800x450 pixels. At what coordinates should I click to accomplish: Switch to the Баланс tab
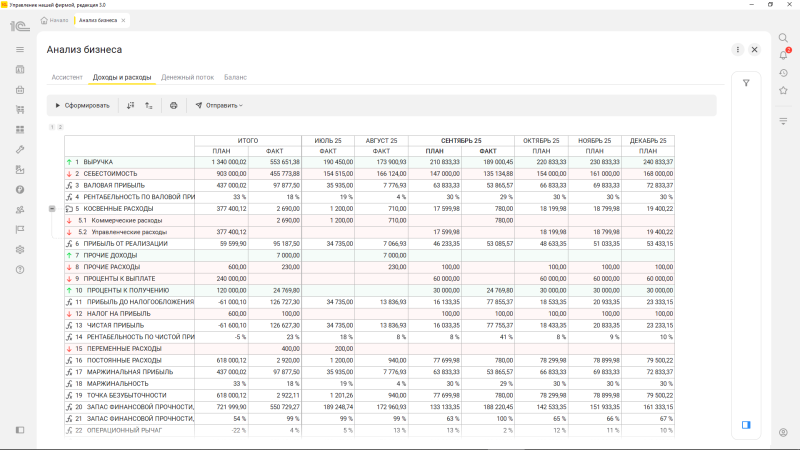click(235, 76)
